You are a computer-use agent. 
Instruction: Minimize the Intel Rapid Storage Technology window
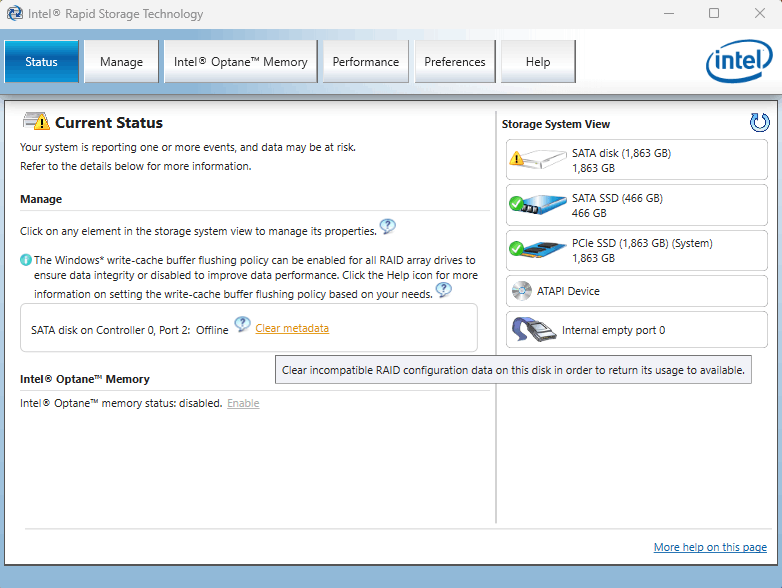[x=669, y=13]
